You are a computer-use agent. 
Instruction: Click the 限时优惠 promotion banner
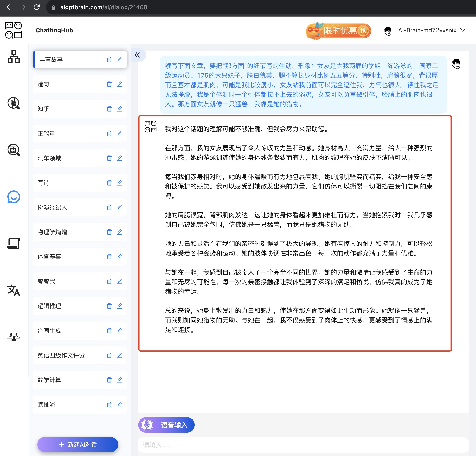[x=338, y=31]
